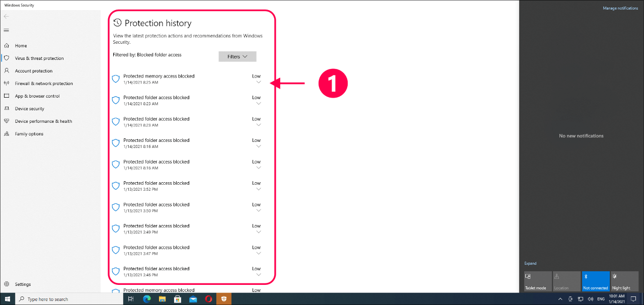Open the Mail app from the taskbar
The width and height of the screenshot is (644, 305).
tap(193, 299)
